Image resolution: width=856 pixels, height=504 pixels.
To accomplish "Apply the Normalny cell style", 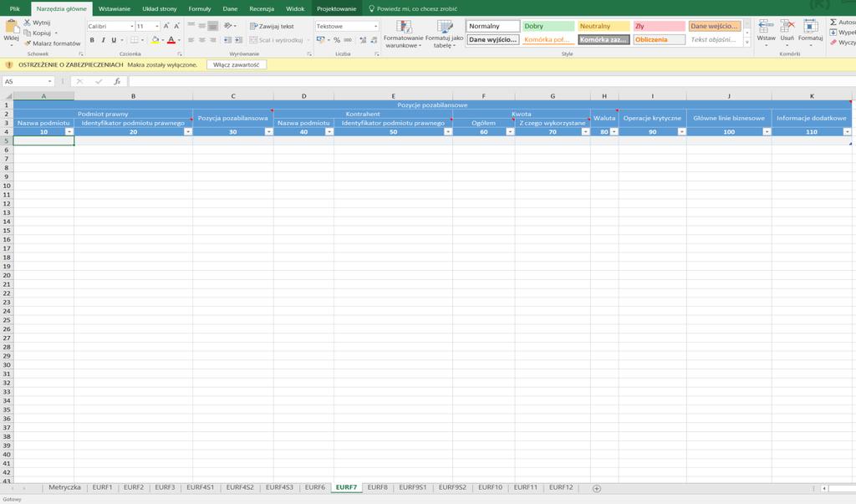I will (492, 26).
